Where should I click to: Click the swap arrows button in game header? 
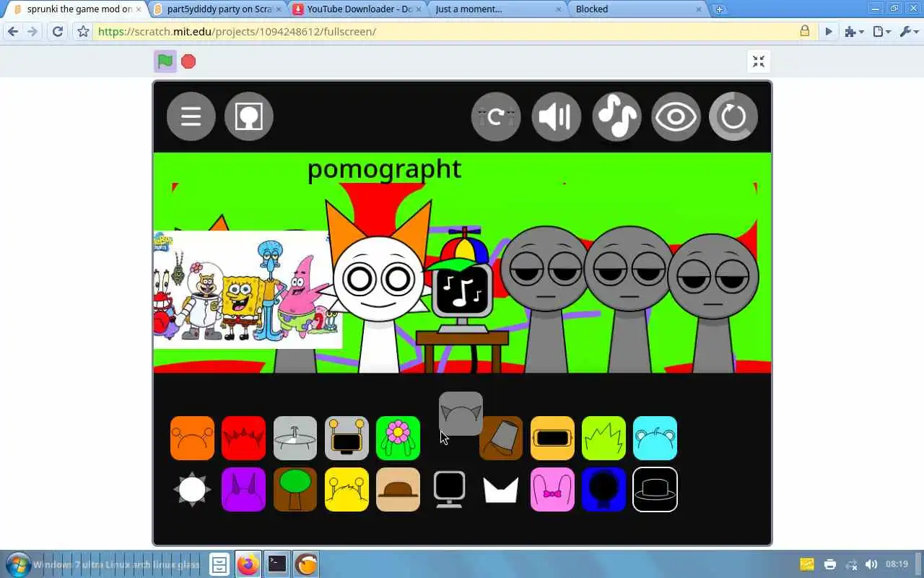pyautogui.click(x=496, y=116)
